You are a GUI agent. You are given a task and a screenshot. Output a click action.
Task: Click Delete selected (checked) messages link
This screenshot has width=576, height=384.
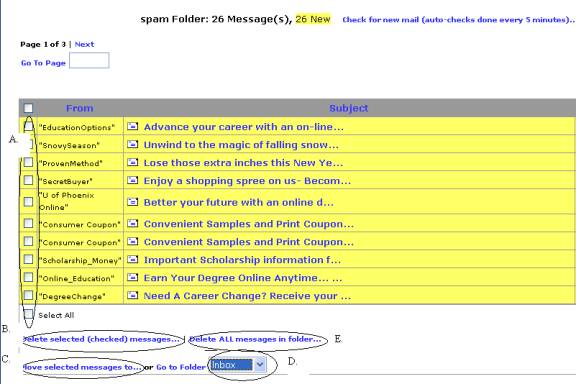tap(102, 339)
